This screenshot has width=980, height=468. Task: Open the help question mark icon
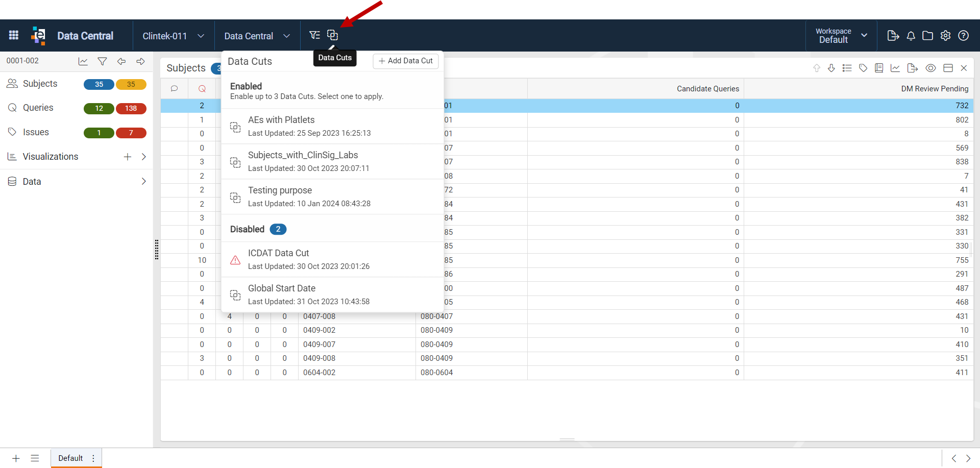pyautogui.click(x=964, y=36)
